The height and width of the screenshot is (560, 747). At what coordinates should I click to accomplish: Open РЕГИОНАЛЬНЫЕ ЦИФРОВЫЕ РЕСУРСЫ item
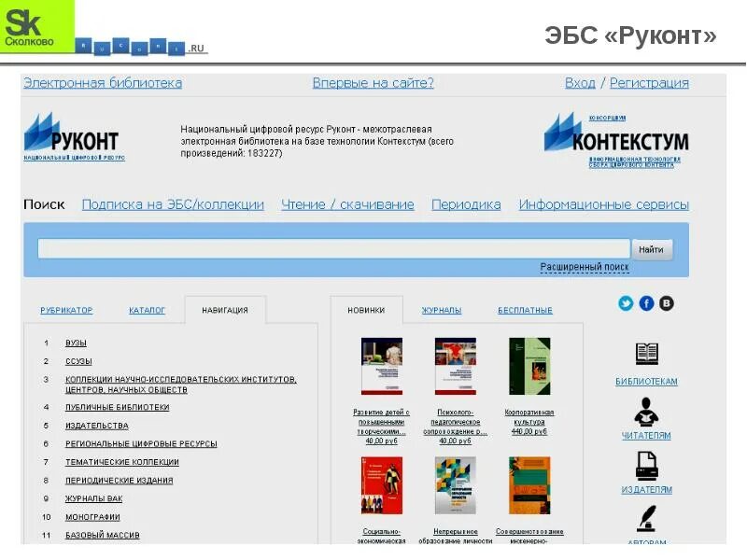(141, 444)
